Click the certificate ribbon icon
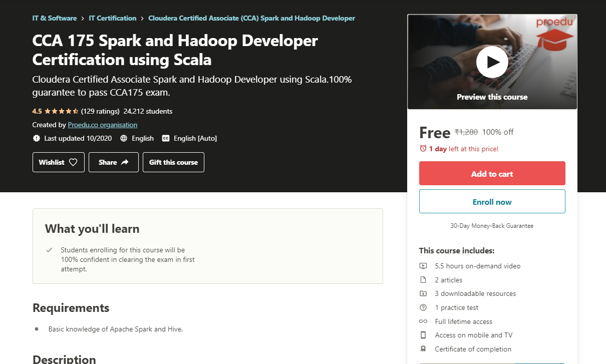This screenshot has width=606, height=364. tap(423, 349)
